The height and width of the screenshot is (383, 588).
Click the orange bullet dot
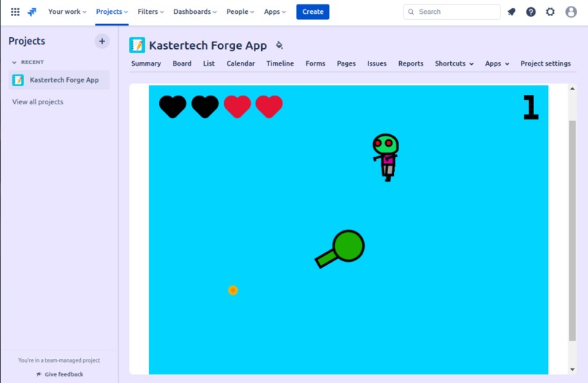pyautogui.click(x=233, y=290)
